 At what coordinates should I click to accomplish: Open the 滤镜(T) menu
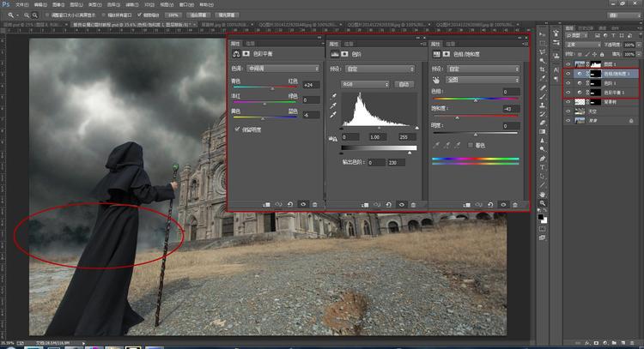132,5
